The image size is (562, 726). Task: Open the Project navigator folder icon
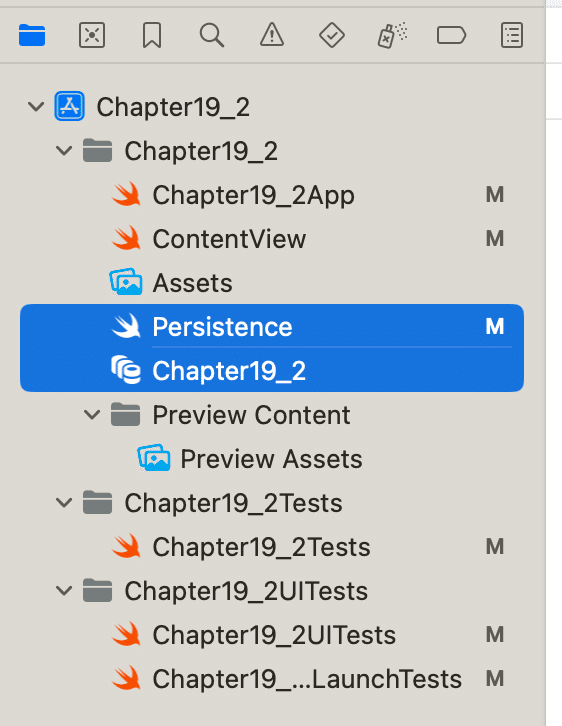click(32, 35)
